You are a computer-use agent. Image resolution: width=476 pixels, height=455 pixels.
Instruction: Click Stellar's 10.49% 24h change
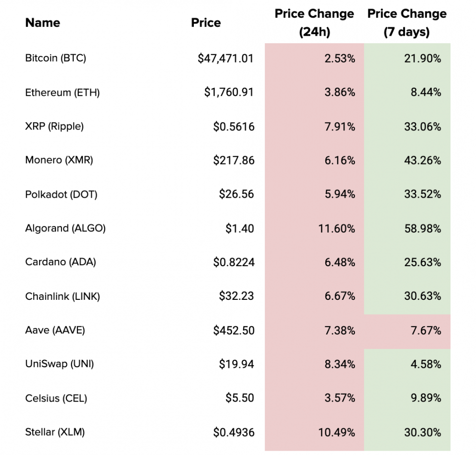[336, 432]
